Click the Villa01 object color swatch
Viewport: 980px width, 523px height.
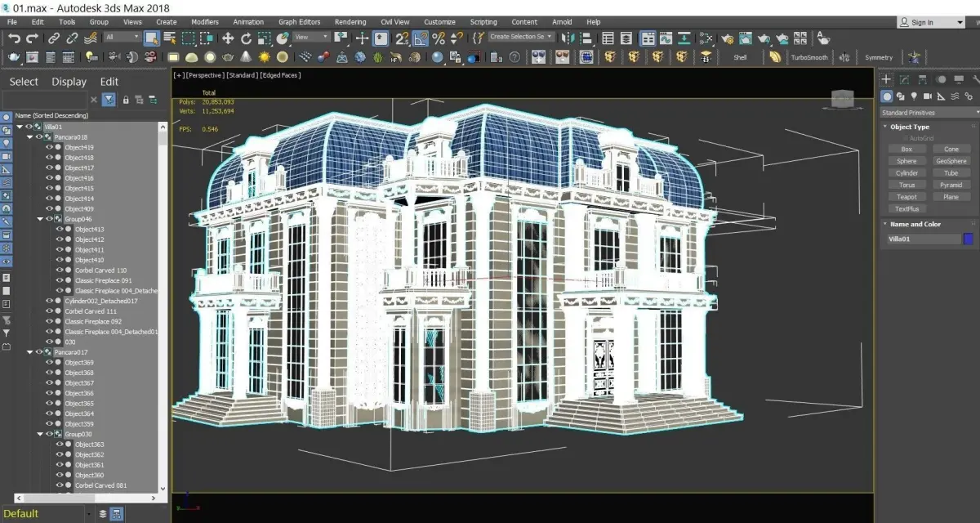[x=969, y=239]
